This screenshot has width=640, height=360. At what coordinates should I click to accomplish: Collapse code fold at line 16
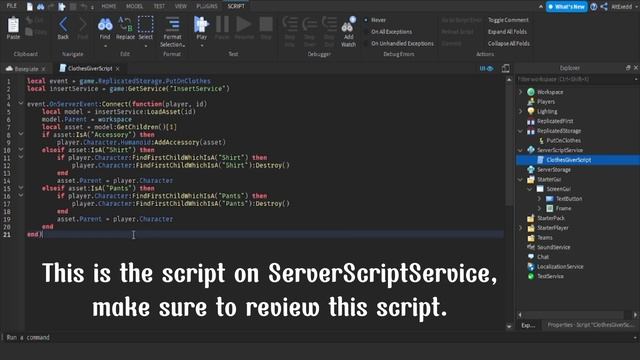20,196
